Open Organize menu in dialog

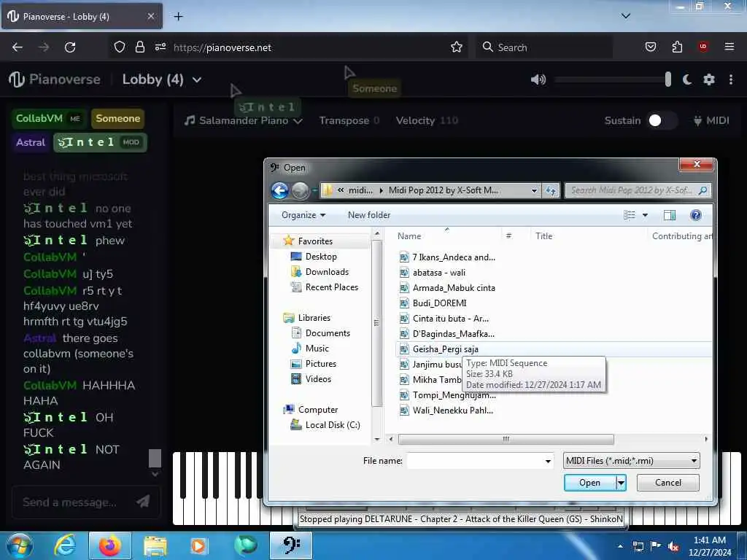pyautogui.click(x=303, y=215)
